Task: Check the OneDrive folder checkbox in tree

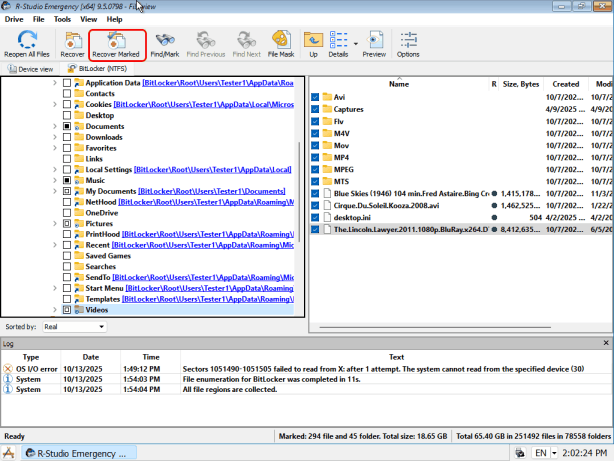Action: tap(67, 213)
